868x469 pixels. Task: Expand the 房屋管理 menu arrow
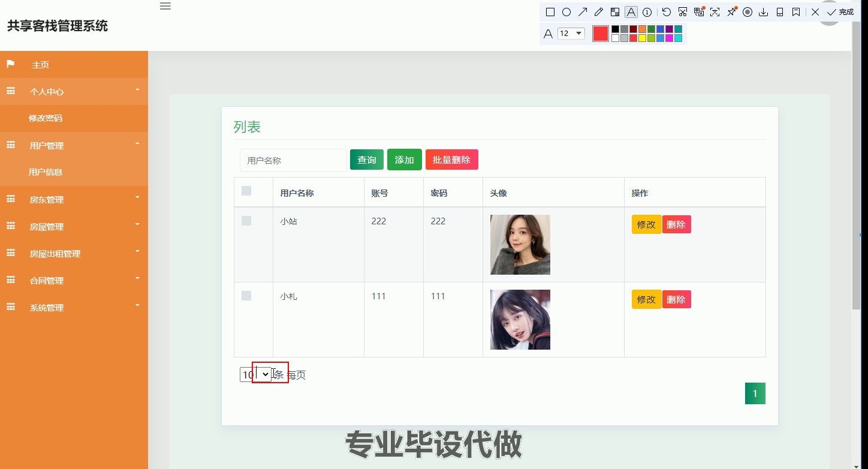[137, 224]
